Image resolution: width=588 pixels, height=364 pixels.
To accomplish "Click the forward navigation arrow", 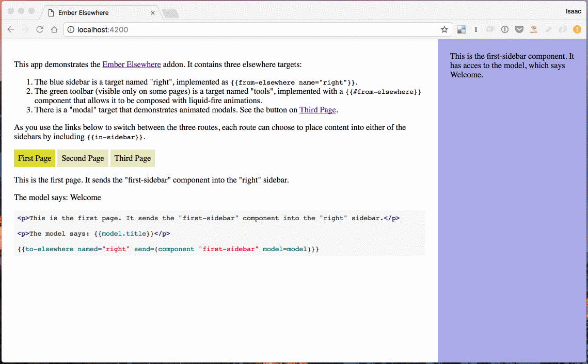I will (25, 29).
